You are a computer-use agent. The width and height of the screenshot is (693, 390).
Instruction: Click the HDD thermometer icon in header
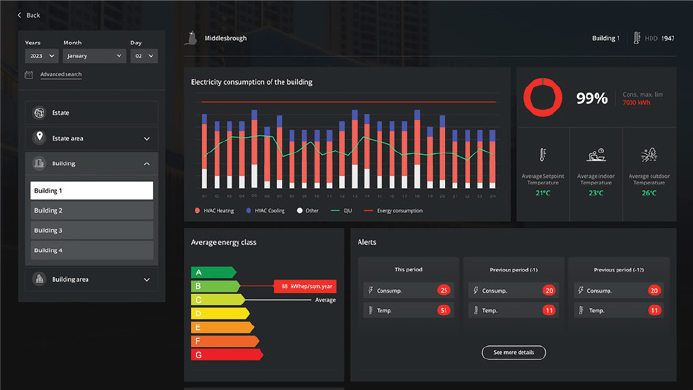[637, 38]
